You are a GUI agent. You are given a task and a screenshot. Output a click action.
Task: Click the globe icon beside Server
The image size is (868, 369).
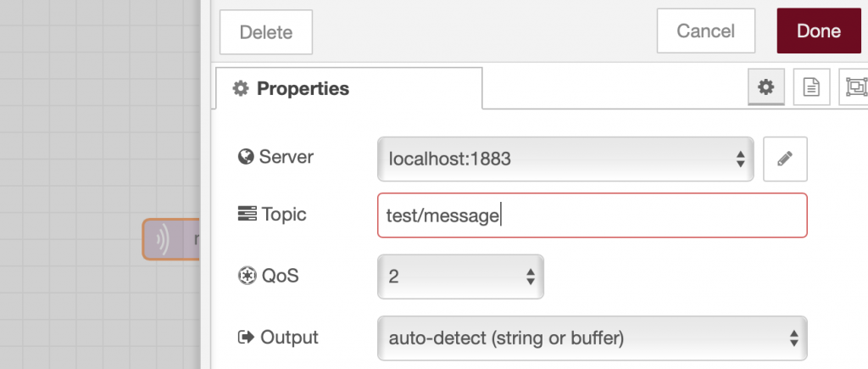pyautogui.click(x=246, y=157)
